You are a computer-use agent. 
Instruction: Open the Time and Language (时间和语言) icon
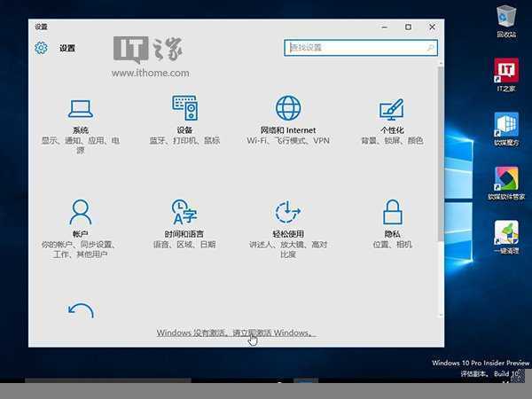(x=184, y=212)
